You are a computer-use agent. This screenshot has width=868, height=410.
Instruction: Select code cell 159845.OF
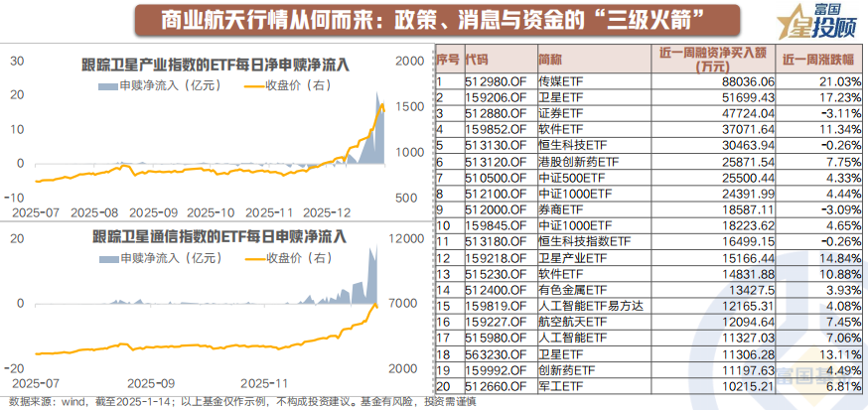pyautogui.click(x=500, y=225)
